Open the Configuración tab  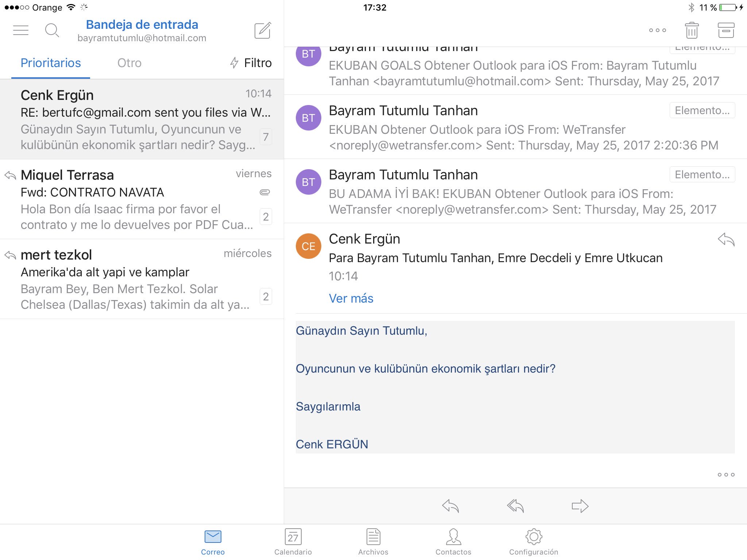tap(534, 542)
